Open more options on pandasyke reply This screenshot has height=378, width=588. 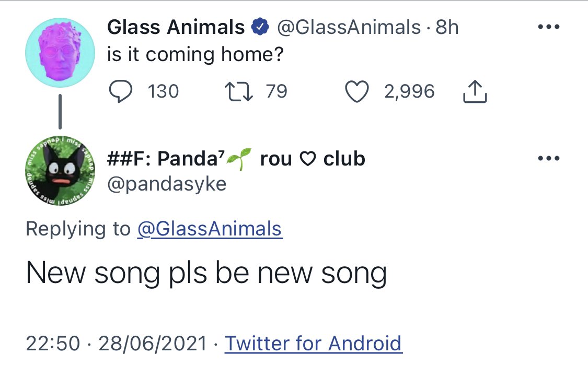pos(549,158)
